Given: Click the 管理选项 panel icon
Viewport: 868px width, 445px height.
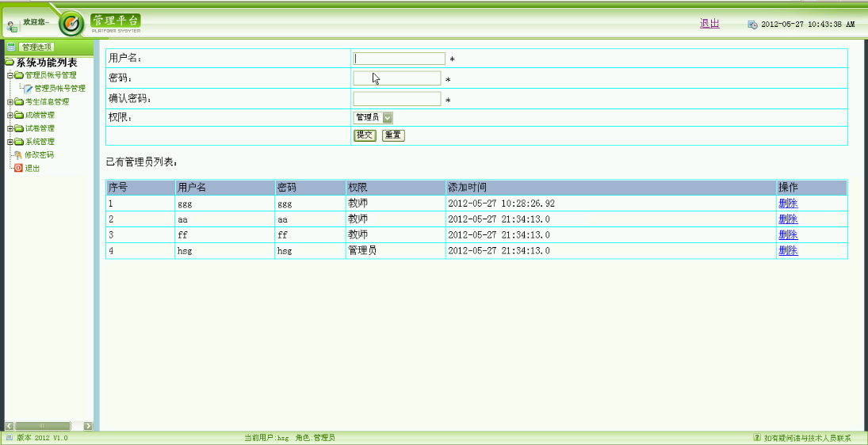Looking at the screenshot, I should coord(11,47).
